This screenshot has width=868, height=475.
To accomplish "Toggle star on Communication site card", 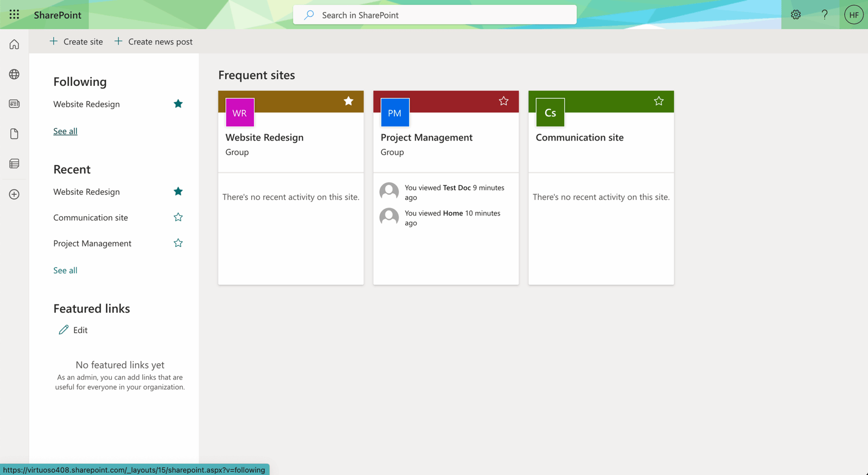I will pos(659,101).
